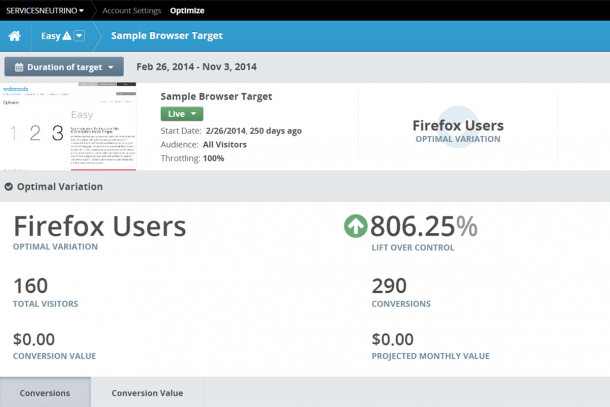This screenshot has width=610, height=407.
Task: Click the Sample Browser Target heading
Action: [x=216, y=96]
